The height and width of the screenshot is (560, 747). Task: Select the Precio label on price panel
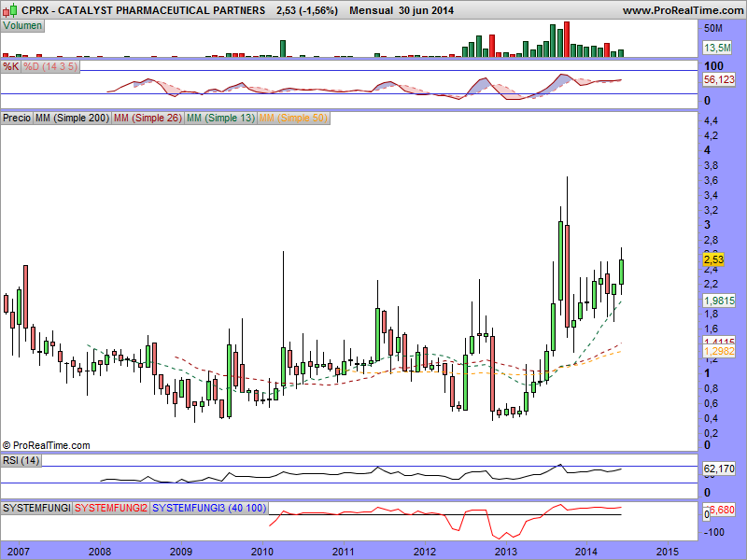(17, 118)
